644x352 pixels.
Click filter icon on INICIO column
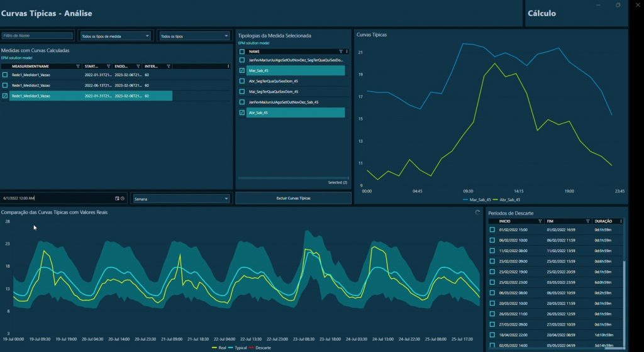click(x=540, y=221)
